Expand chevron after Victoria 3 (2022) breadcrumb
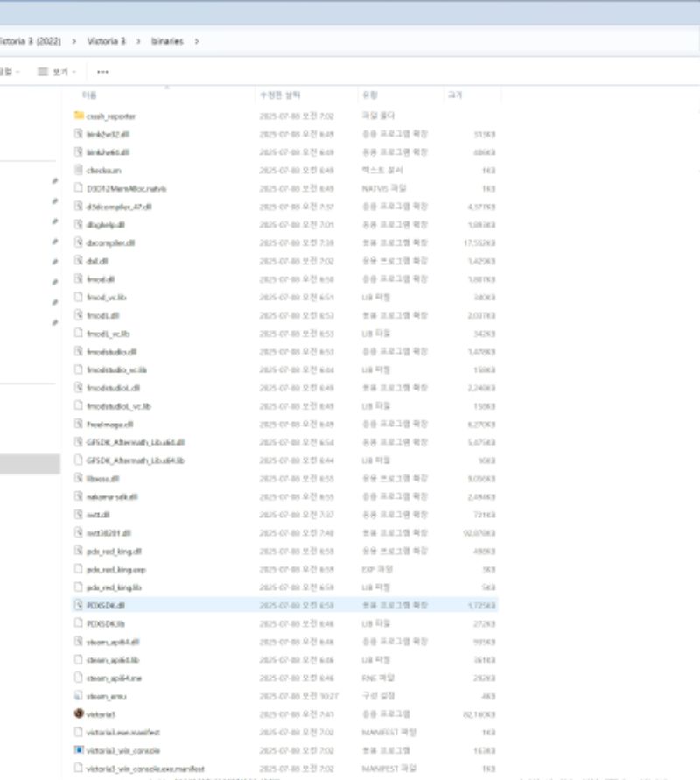Viewport: 700px width, 780px height. 74,41
